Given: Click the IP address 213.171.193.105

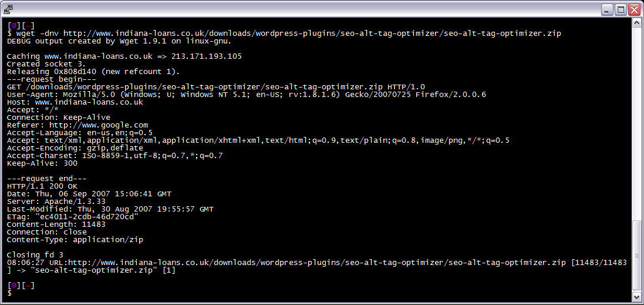Looking at the screenshot, I should click(207, 56).
